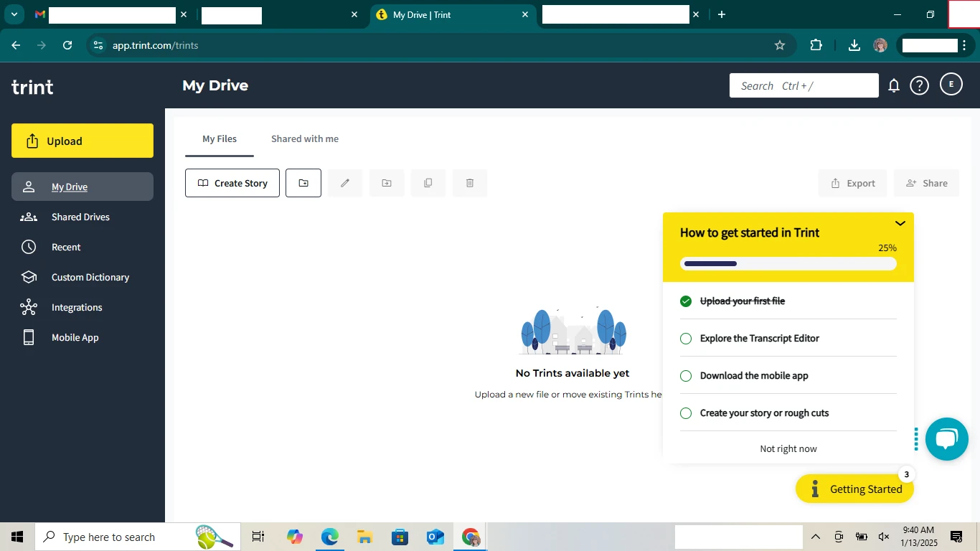Click the Windows taskbar search box
Image resolution: width=980 pixels, height=551 pixels.
tap(138, 537)
